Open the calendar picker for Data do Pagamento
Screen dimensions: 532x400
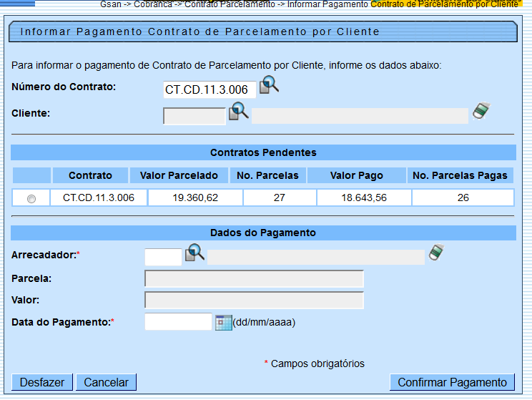(224, 323)
